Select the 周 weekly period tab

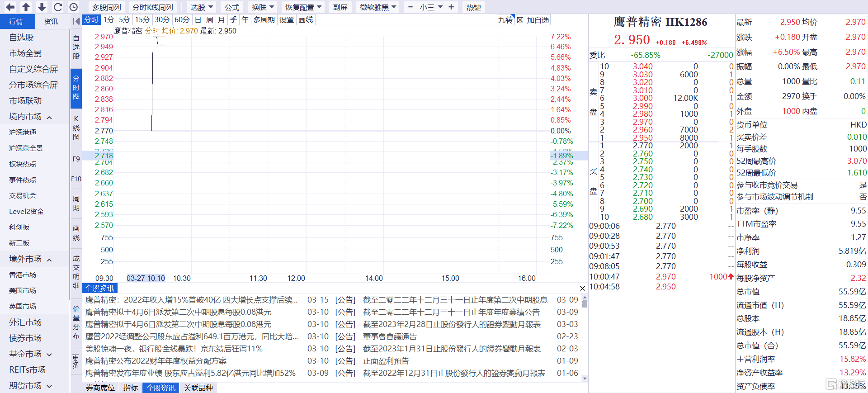(210, 19)
